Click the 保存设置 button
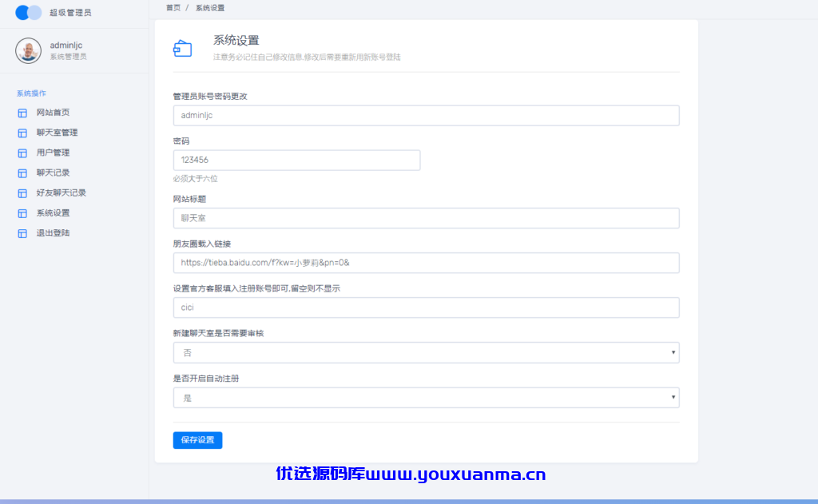 tap(198, 440)
